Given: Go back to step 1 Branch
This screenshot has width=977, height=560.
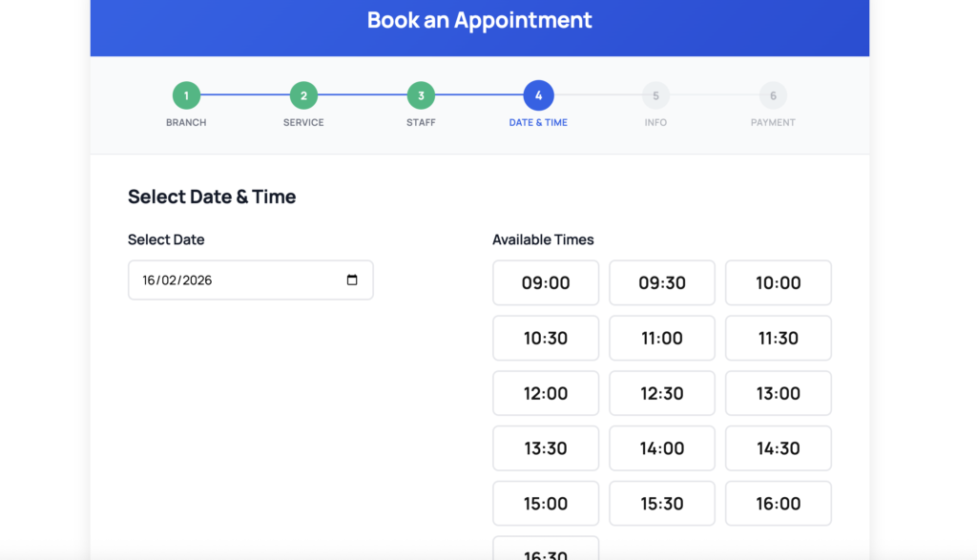Looking at the screenshot, I should (186, 95).
